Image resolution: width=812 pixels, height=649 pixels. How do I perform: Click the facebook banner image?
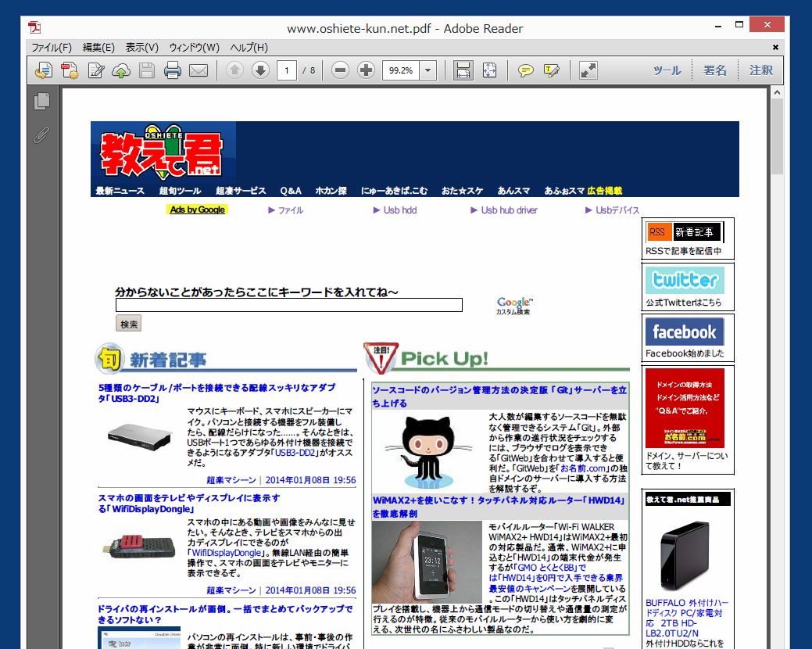pos(685,332)
